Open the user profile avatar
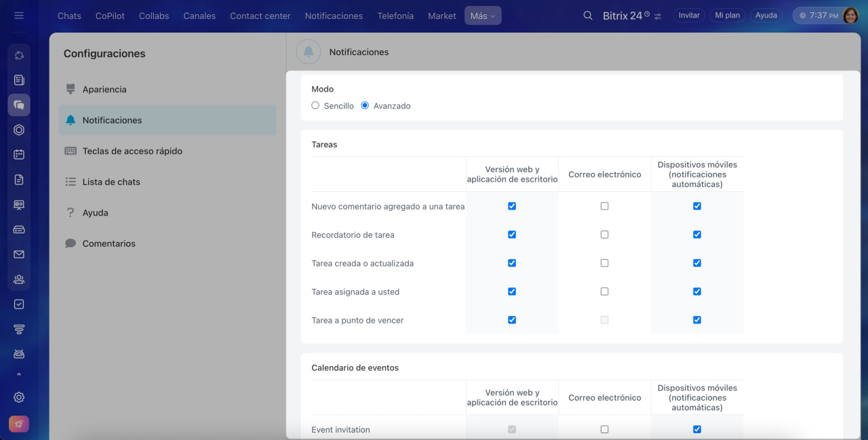The width and height of the screenshot is (868, 440). point(850,16)
